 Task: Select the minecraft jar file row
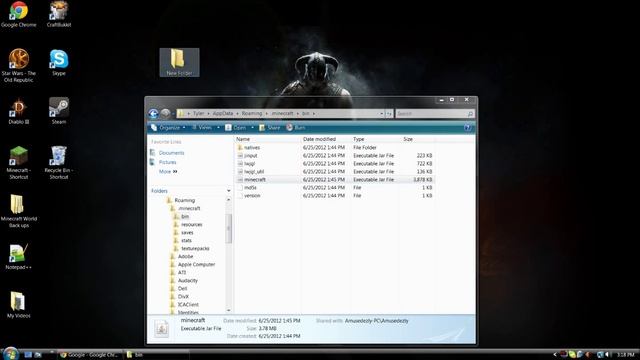pos(335,180)
